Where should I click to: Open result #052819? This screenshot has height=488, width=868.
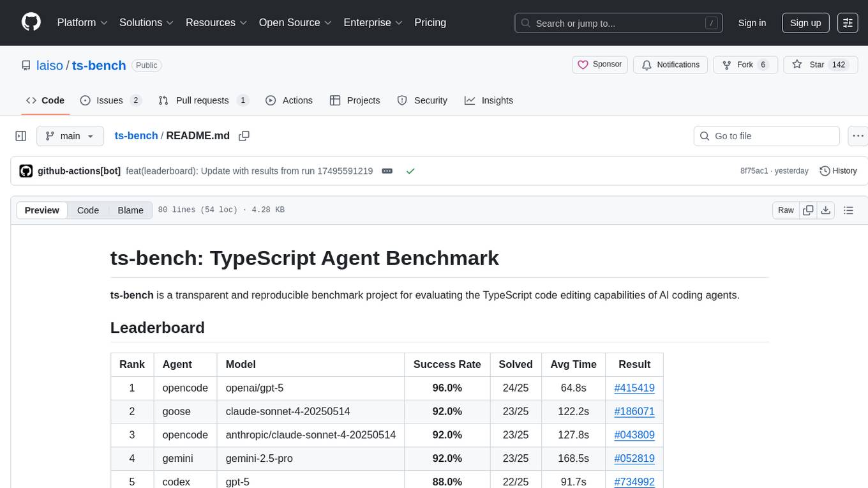(x=634, y=458)
